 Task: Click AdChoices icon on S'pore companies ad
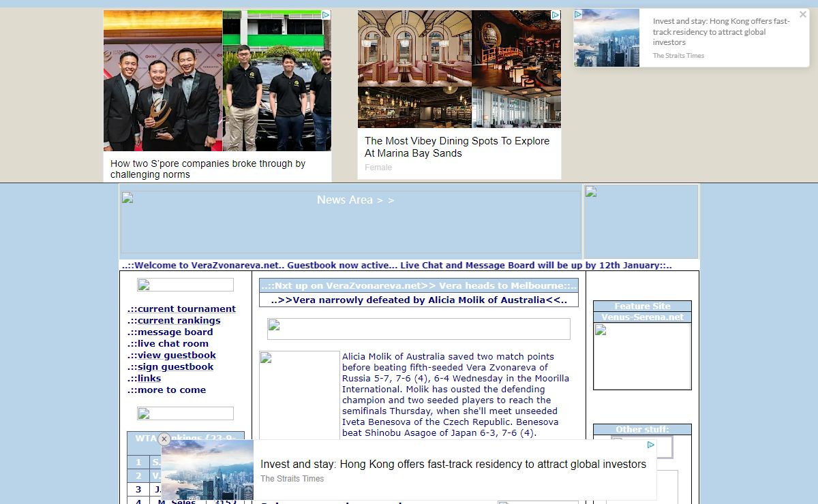[x=326, y=15]
